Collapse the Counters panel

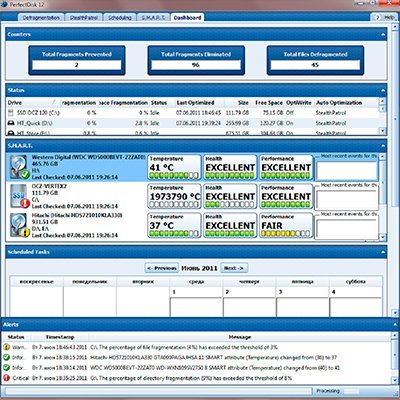pyautogui.click(x=383, y=34)
